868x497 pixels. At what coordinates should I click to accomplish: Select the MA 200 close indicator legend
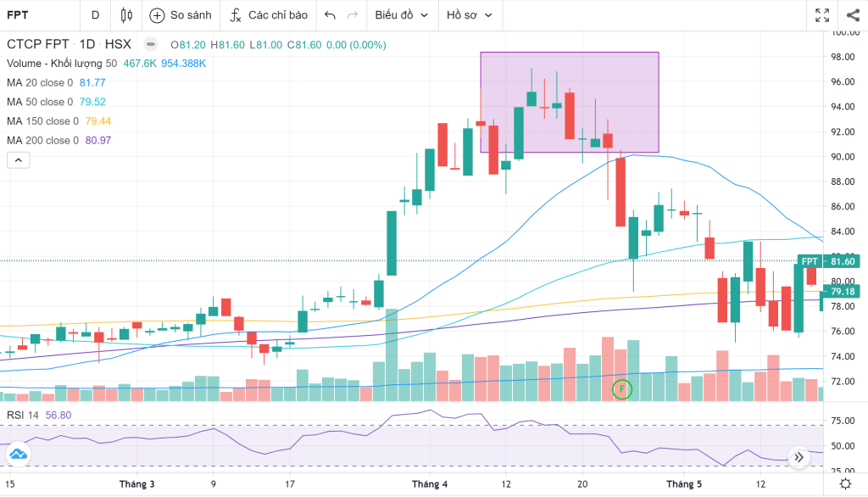pyautogui.click(x=43, y=141)
